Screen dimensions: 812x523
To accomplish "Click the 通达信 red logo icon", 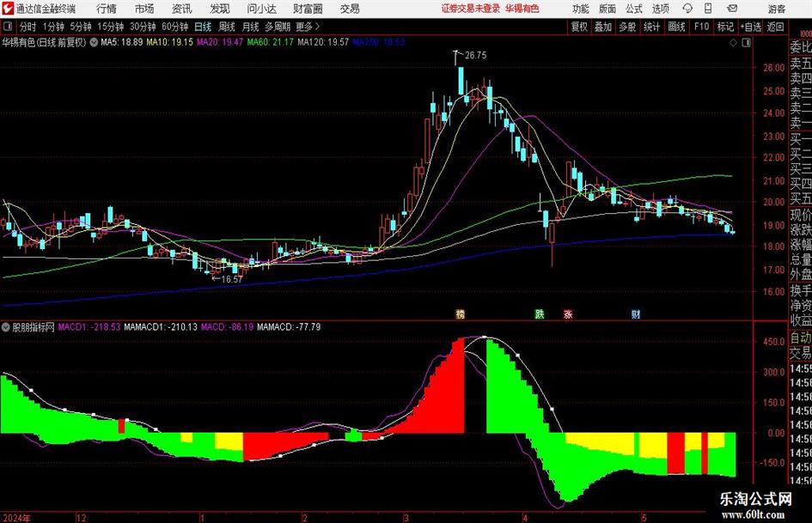I will 7,9.
